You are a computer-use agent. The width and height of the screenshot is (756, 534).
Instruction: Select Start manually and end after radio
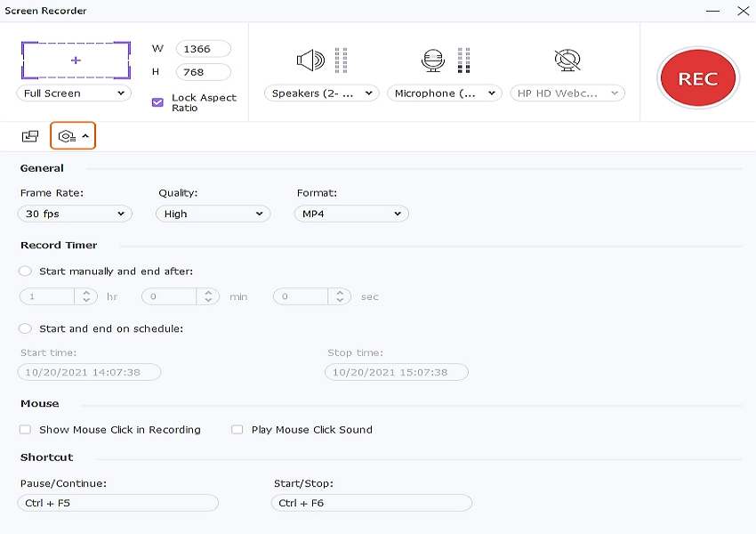point(25,271)
